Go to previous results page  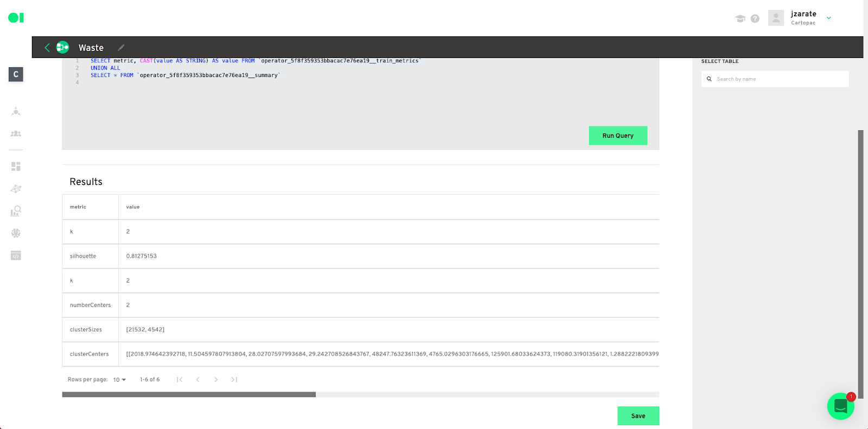coord(198,380)
